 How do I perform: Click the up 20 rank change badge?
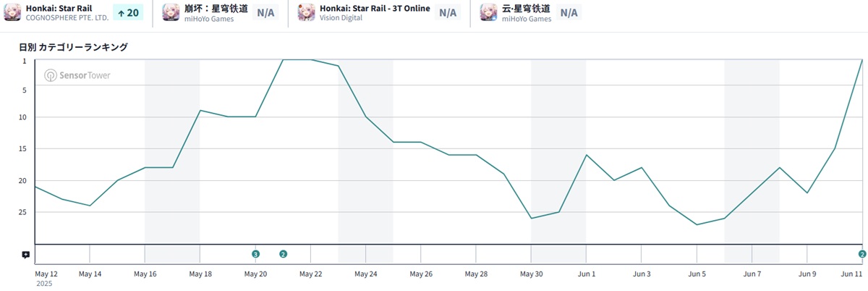coord(128,13)
